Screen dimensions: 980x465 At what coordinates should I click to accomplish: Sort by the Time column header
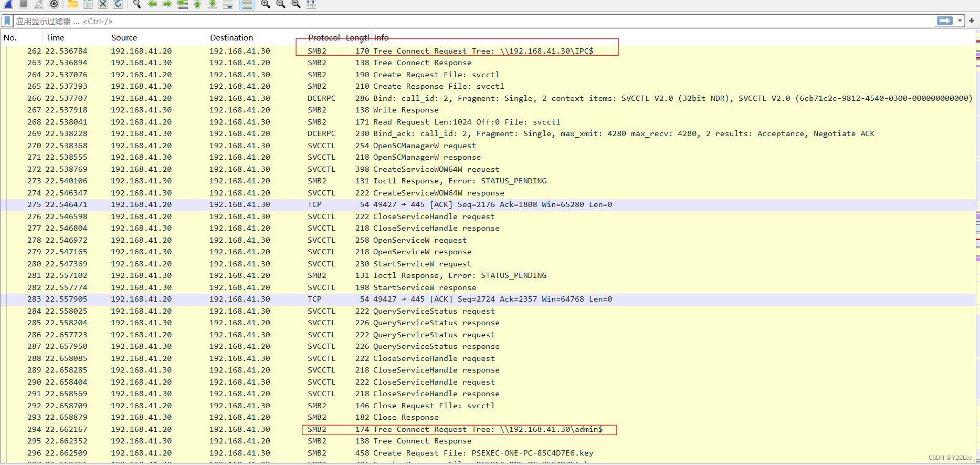[76, 38]
